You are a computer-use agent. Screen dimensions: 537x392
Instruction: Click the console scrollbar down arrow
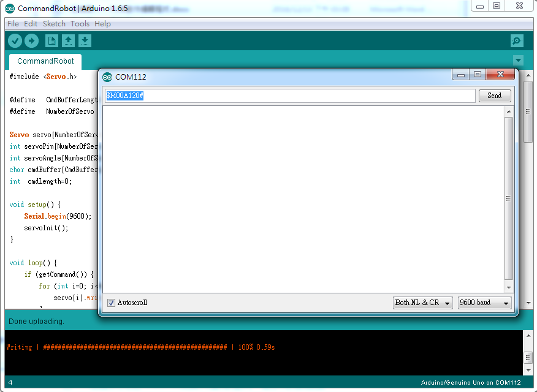pyautogui.click(x=528, y=371)
